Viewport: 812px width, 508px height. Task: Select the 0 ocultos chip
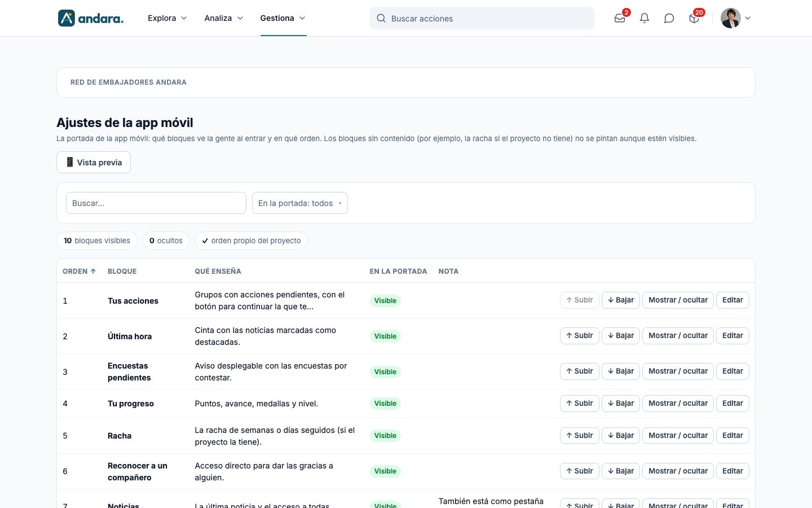(x=166, y=240)
